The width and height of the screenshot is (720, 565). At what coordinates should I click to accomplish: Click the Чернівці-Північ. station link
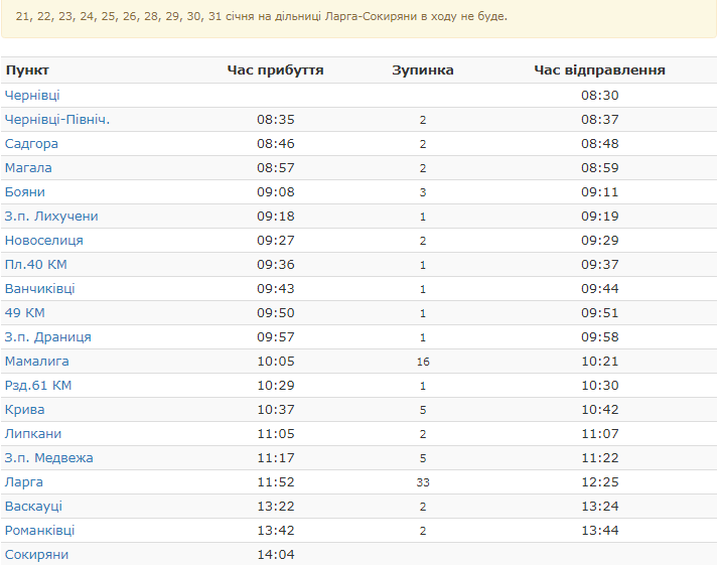pyautogui.click(x=57, y=120)
